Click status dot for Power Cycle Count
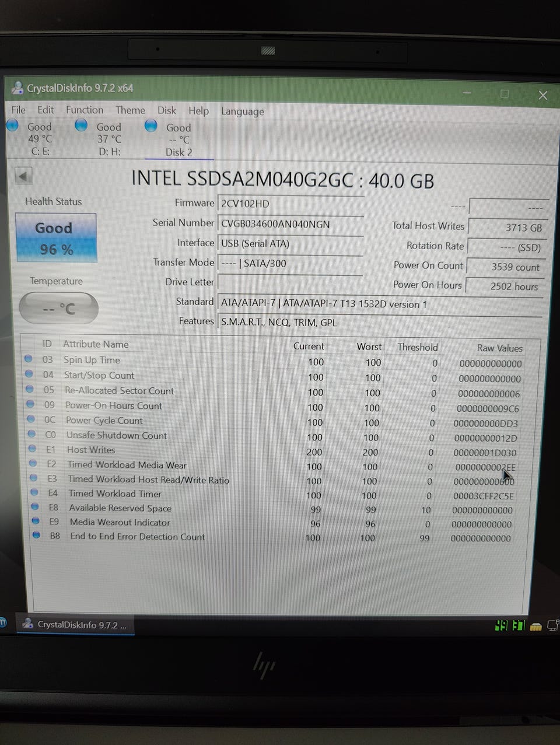560x745 pixels. point(31,419)
